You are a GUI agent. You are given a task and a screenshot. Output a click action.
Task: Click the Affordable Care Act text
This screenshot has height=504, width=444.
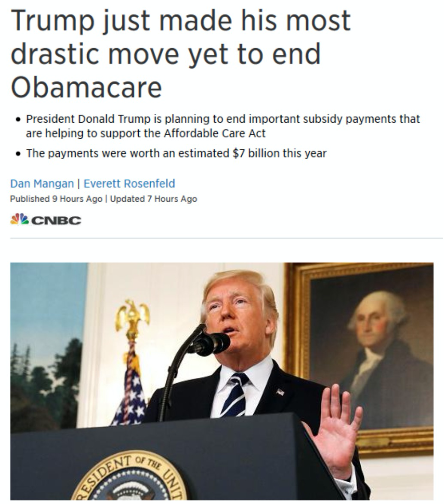[215, 133]
